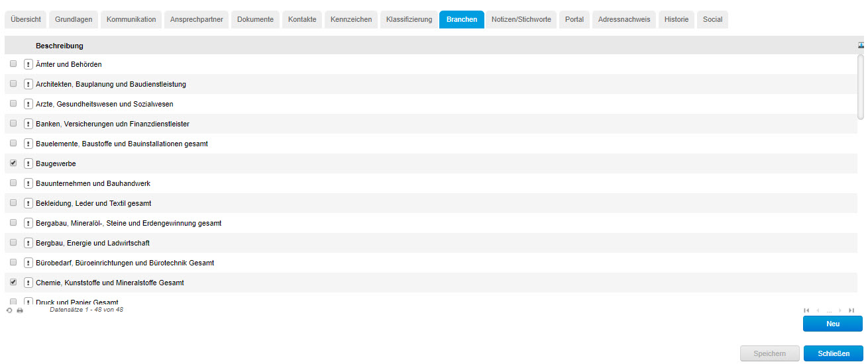Select the Banken, Versicherungen checkbox
This screenshot has width=868, height=364.
tap(13, 123)
